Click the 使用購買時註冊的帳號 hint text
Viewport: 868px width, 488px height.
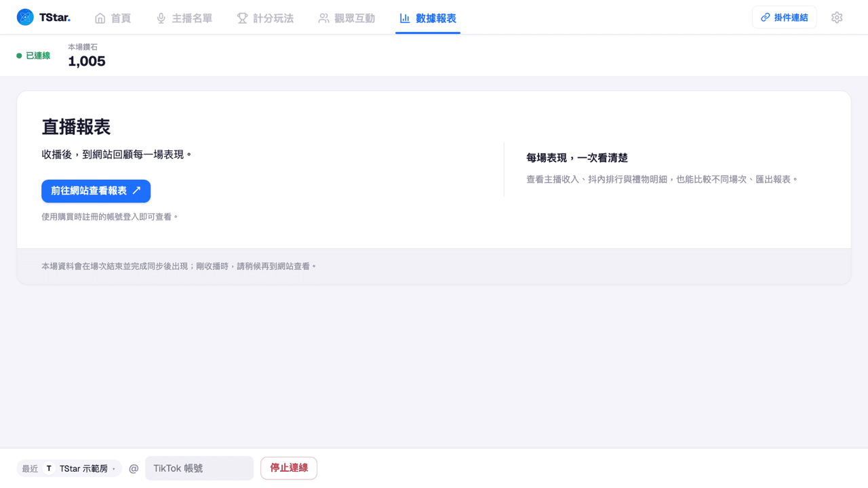point(110,217)
